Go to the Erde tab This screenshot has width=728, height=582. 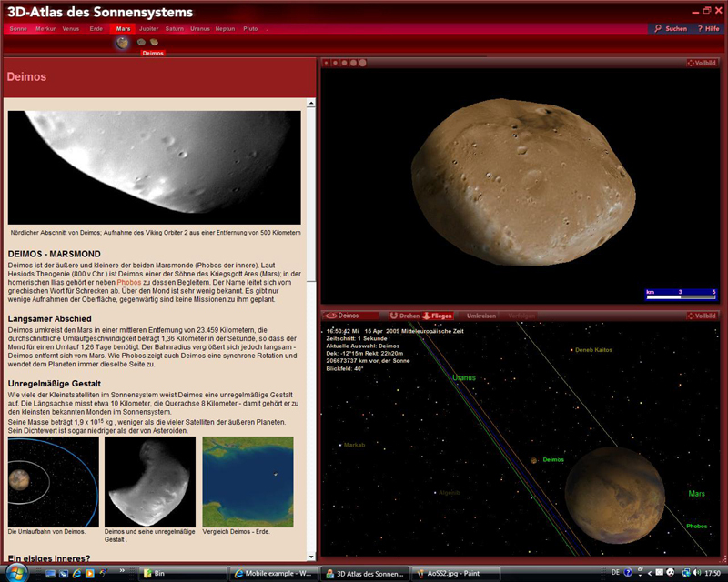point(96,29)
